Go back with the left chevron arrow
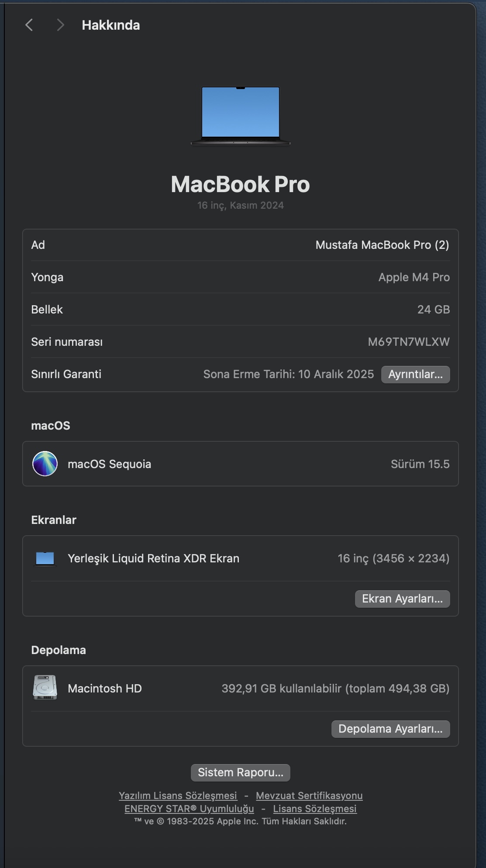Screen dimensions: 486x868 (x=29, y=25)
